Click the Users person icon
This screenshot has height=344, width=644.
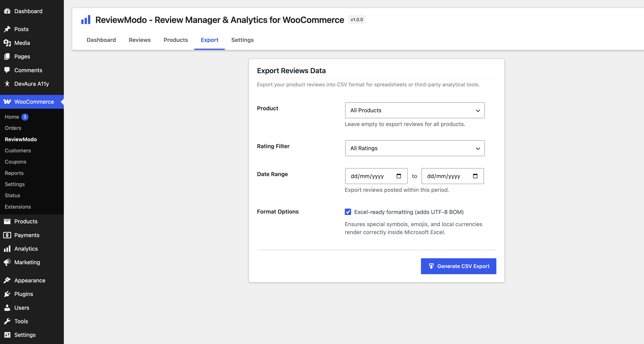click(7, 308)
